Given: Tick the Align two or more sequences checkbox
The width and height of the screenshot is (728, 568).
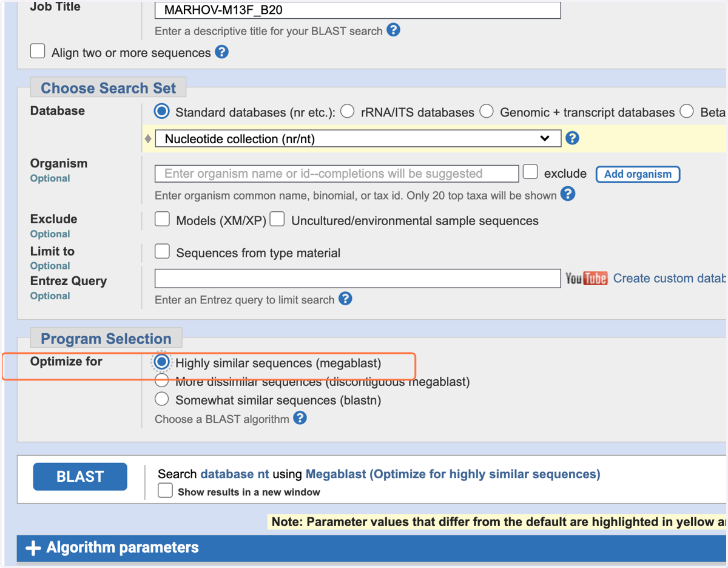Looking at the screenshot, I should (38, 51).
